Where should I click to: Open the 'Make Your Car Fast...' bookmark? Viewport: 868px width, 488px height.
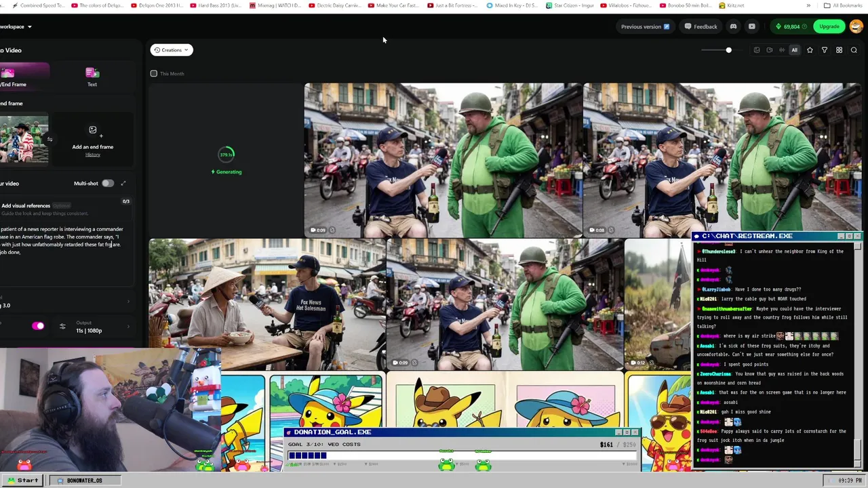click(395, 5)
